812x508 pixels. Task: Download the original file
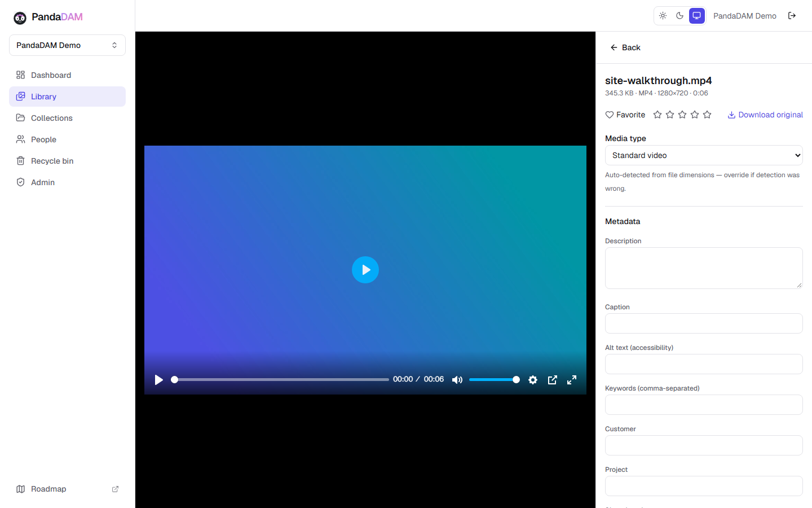[765, 115]
